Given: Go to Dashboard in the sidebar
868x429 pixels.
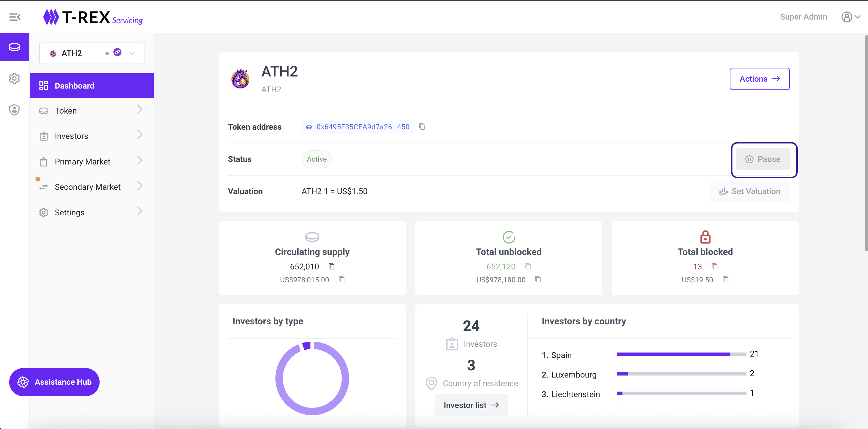Looking at the screenshot, I should coord(92,85).
